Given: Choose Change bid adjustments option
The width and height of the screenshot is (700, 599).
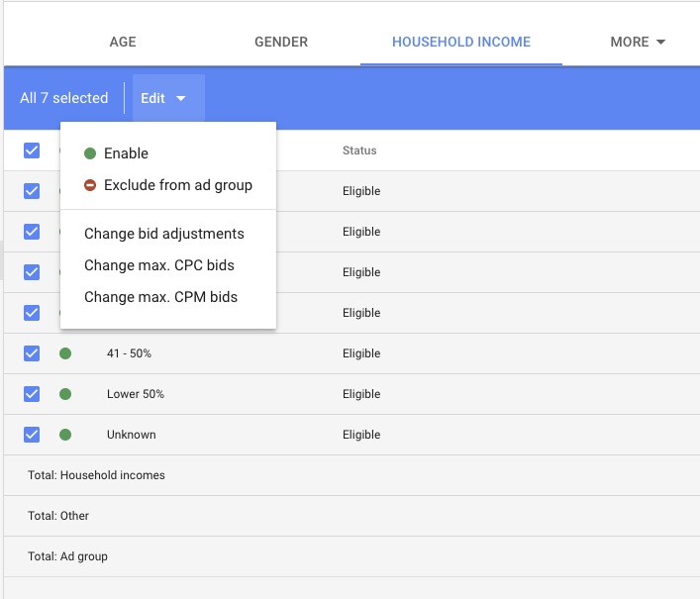Looking at the screenshot, I should 164,234.
